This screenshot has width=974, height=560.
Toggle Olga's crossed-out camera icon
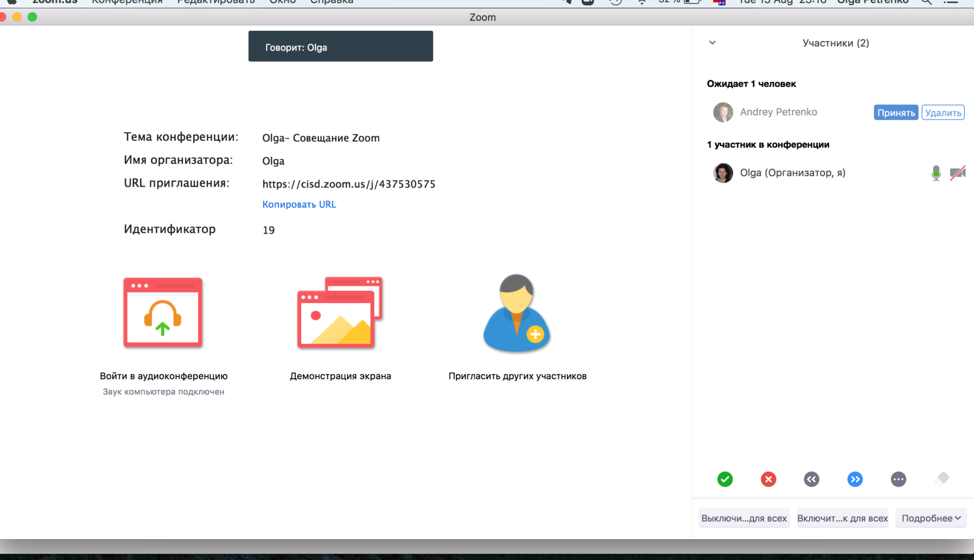pyautogui.click(x=958, y=173)
